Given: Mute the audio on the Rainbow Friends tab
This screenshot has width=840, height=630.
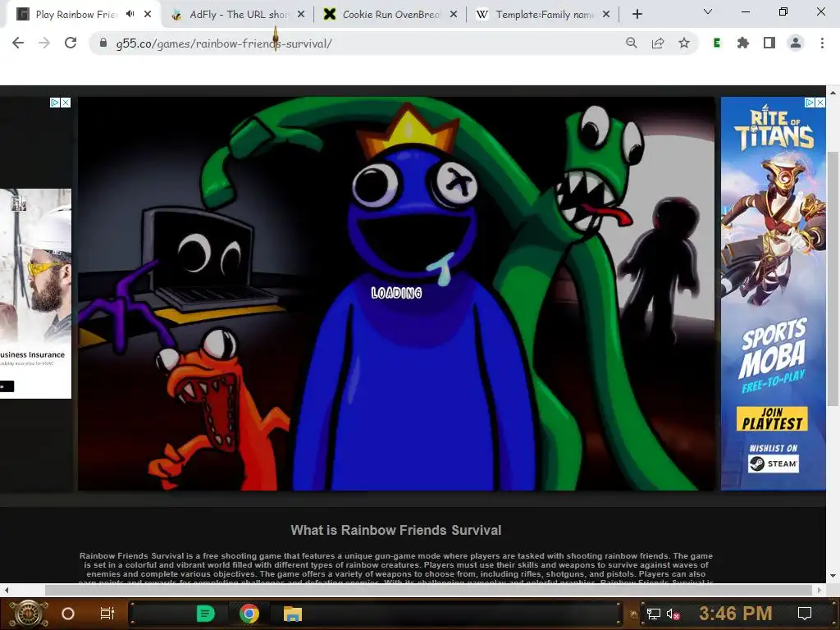Looking at the screenshot, I should (130, 14).
